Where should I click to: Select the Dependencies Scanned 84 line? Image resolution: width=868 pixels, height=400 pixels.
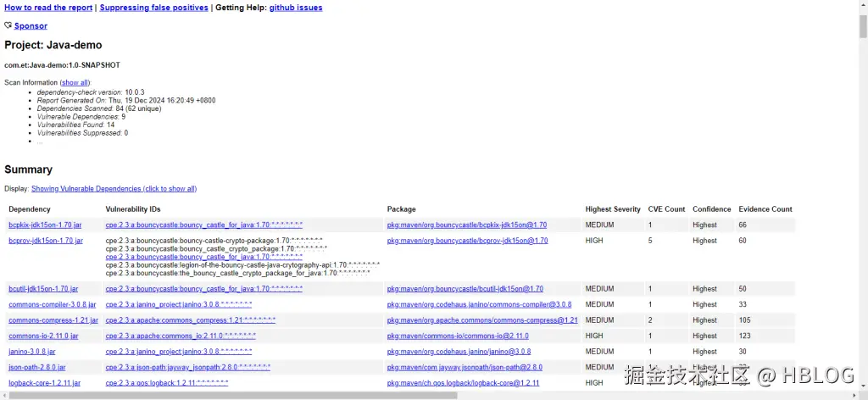[99, 109]
